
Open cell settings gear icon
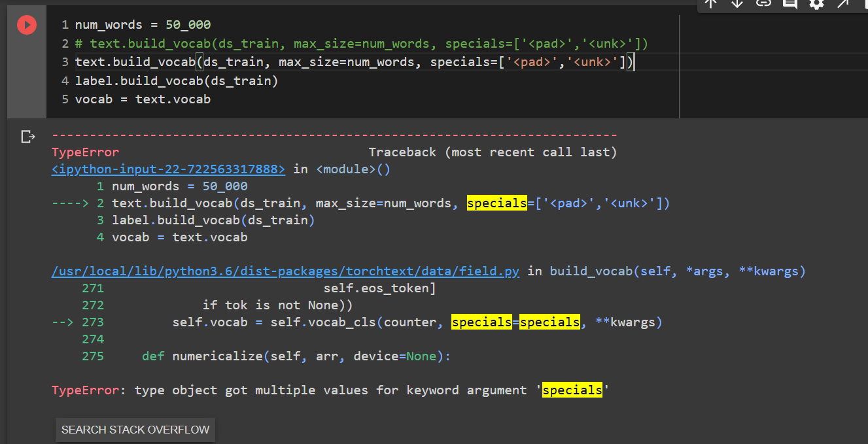(x=816, y=3)
